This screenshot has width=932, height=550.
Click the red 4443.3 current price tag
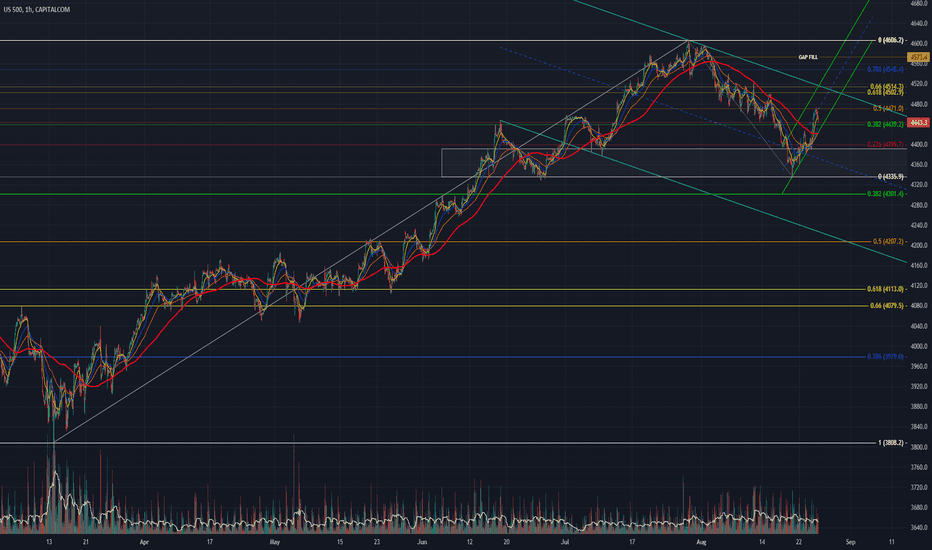click(918, 122)
